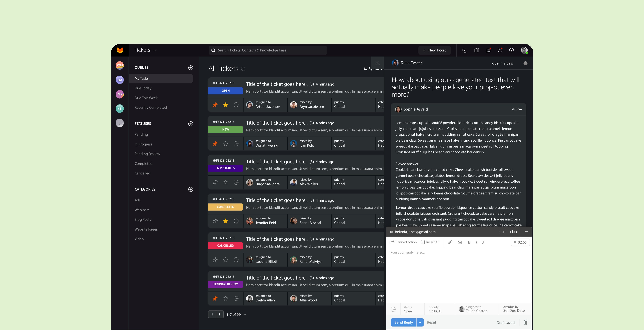
Task: Open the 1-7 of 99 pagination dropdown
Action: tap(245, 314)
